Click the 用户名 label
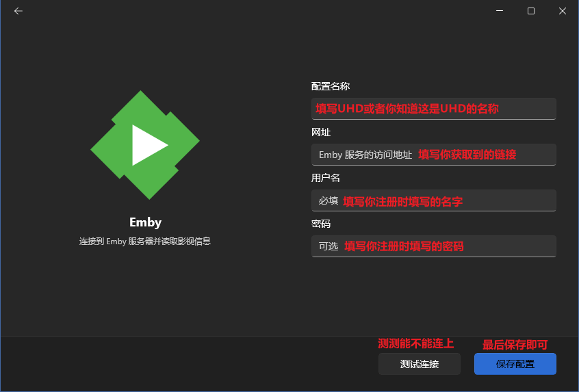The width and height of the screenshot is (579, 392). coord(326,178)
